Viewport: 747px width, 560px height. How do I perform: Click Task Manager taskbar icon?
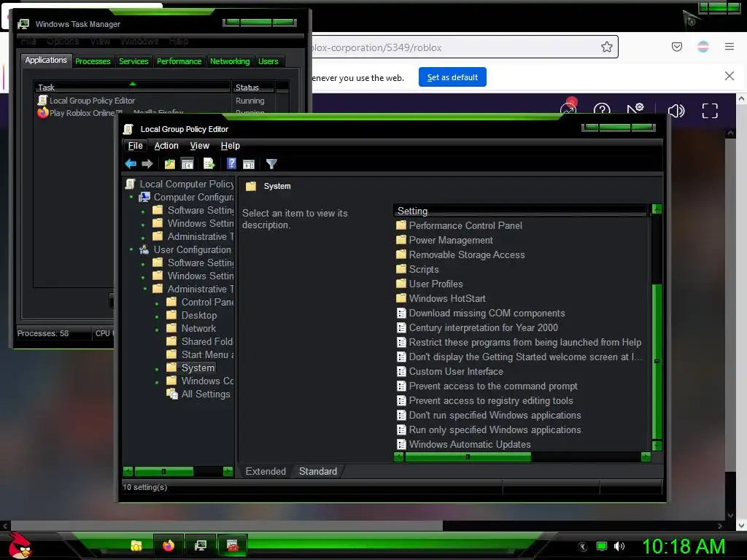tap(201, 545)
